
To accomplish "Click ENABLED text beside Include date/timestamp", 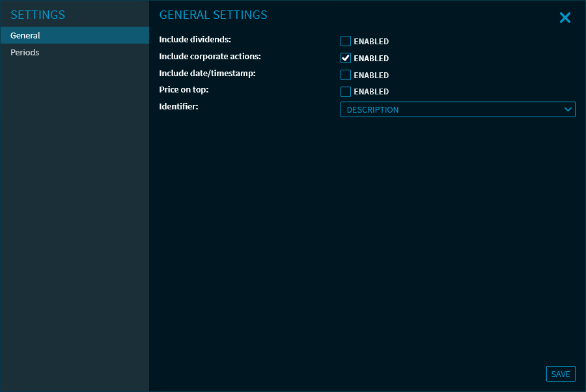I will pos(371,76).
